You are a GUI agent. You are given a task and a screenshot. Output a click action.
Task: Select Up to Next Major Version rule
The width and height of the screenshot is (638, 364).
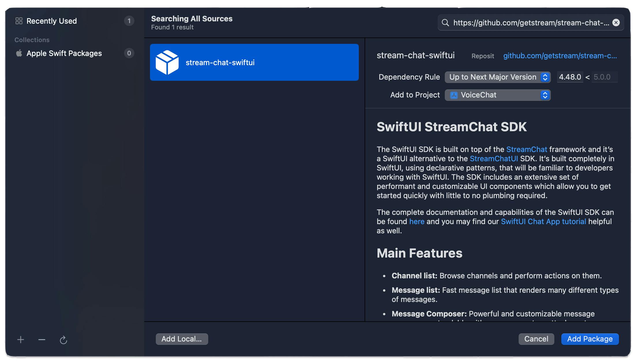point(498,77)
